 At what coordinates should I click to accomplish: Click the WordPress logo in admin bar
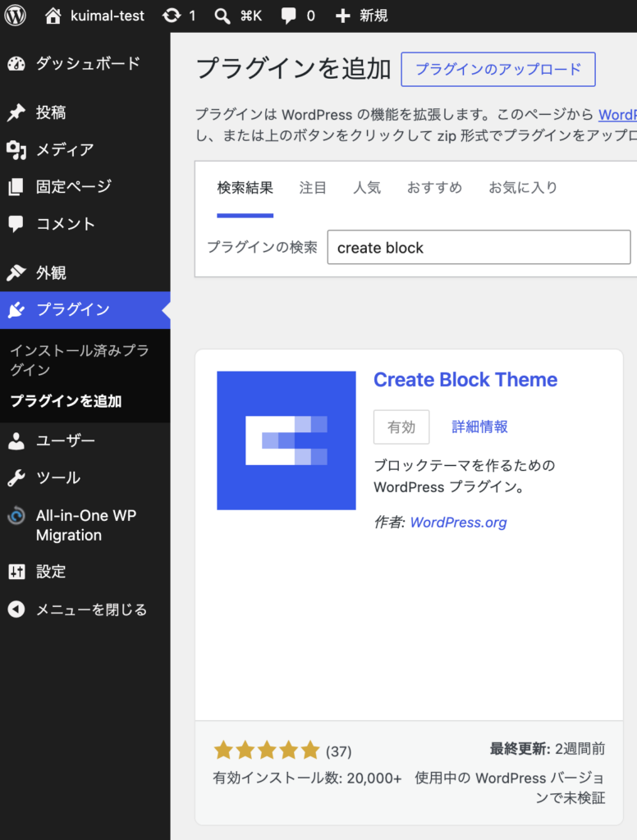[x=15, y=16]
